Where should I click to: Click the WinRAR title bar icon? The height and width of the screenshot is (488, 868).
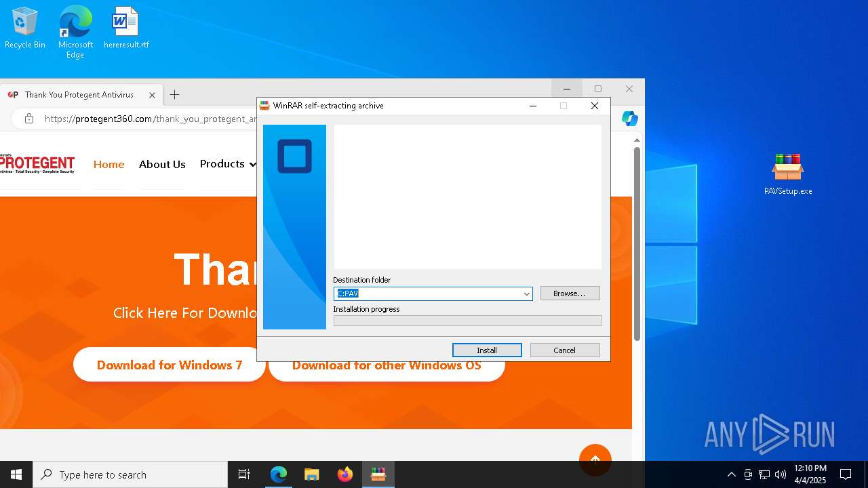click(x=264, y=106)
